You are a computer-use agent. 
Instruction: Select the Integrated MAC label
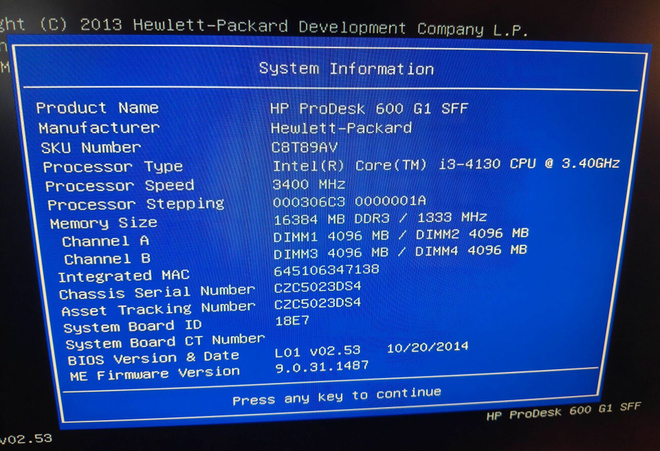(124, 276)
